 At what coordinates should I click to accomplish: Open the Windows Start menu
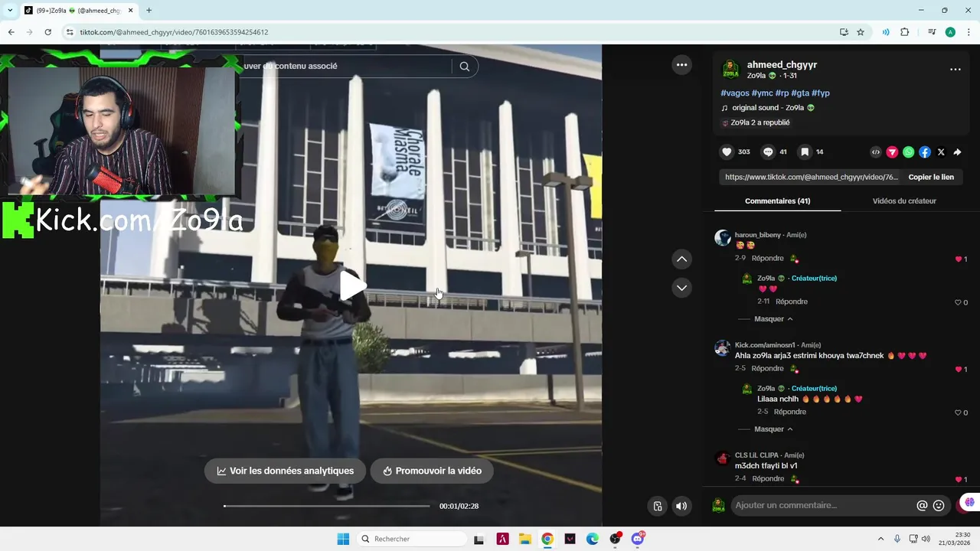(343, 539)
